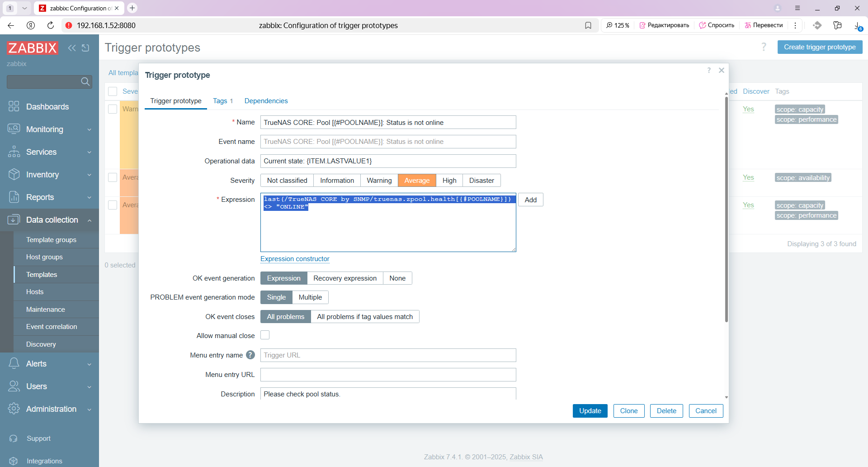The image size is (868, 467).
Task: Click the Data collection icon
Action: (14, 219)
